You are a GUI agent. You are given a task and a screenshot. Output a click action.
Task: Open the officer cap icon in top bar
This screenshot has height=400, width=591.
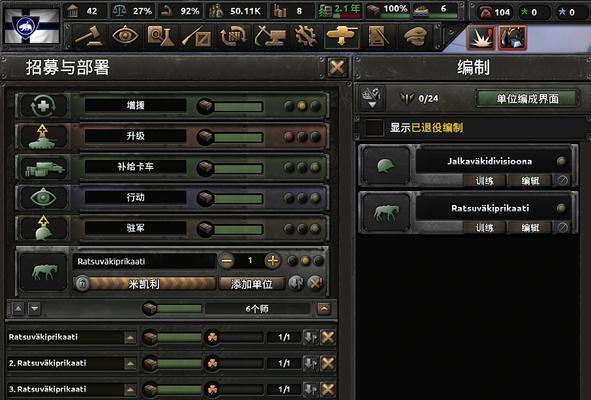[415, 37]
